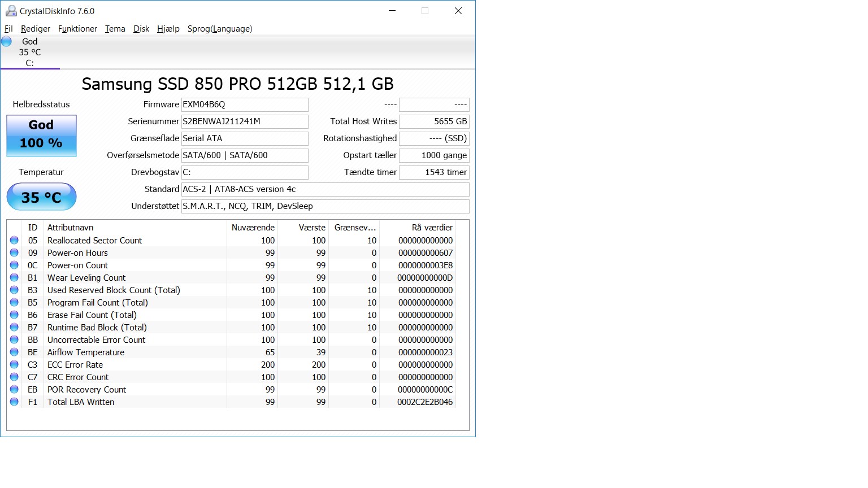Screen dimensions: 868x488
Task: Open the Tema menu
Action: (115, 29)
